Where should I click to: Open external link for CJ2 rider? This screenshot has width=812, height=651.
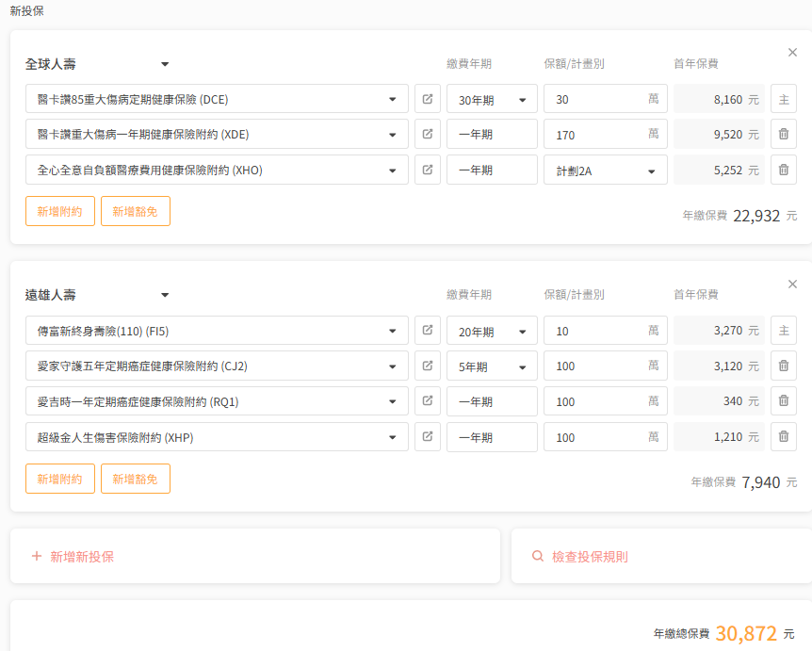428,366
